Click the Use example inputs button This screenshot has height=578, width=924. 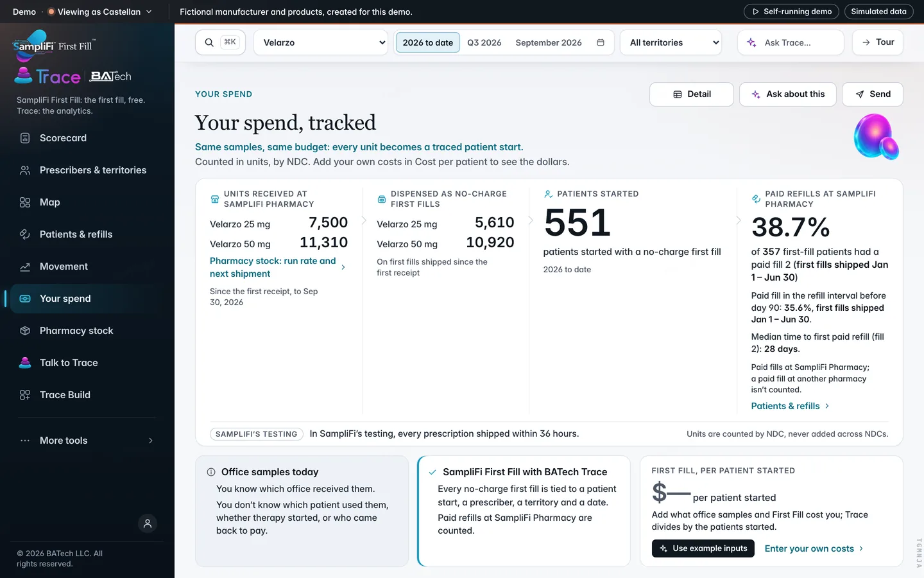pyautogui.click(x=703, y=548)
